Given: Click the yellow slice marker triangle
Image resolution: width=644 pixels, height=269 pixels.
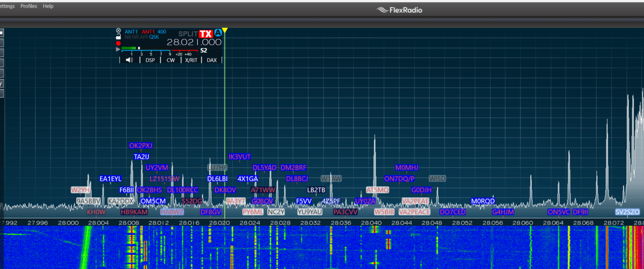Looking at the screenshot, I should [225, 30].
